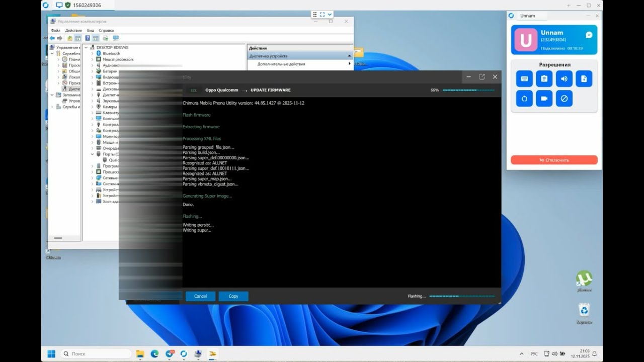Open Microsoft Edge from the taskbar
The width and height of the screenshot is (644, 362).
pyautogui.click(x=155, y=353)
